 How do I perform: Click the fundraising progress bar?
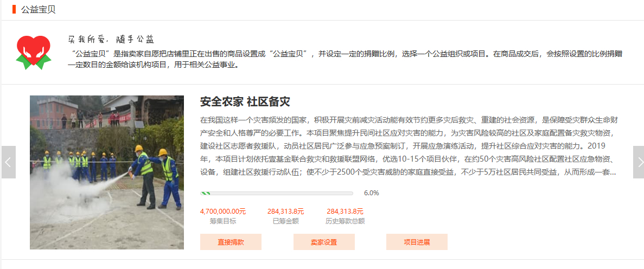click(276, 193)
